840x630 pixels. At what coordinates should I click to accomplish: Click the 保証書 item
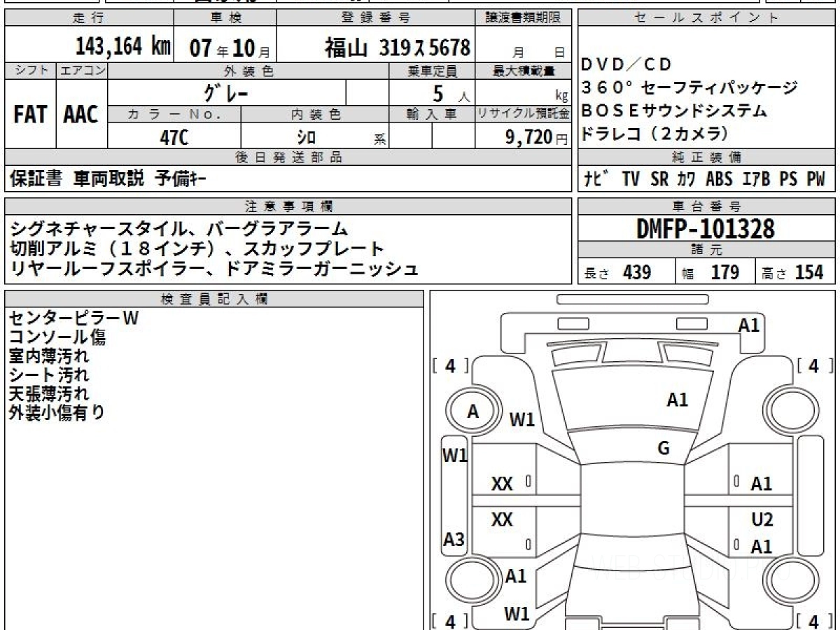pos(36,178)
